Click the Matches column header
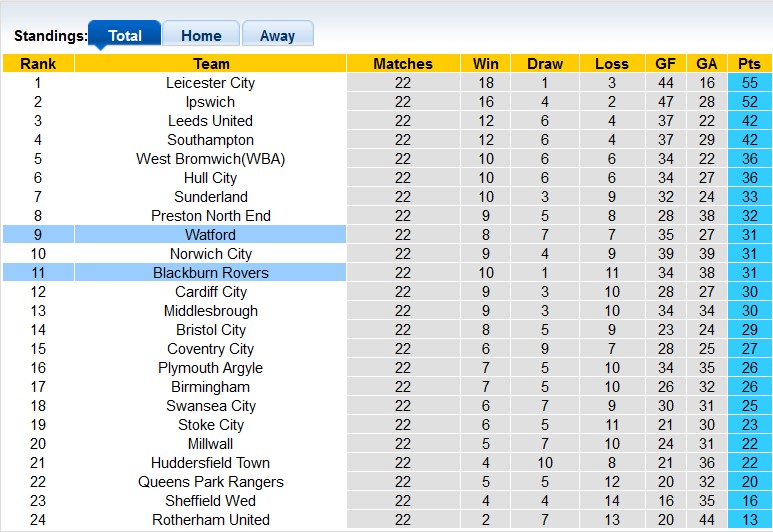 (402, 64)
